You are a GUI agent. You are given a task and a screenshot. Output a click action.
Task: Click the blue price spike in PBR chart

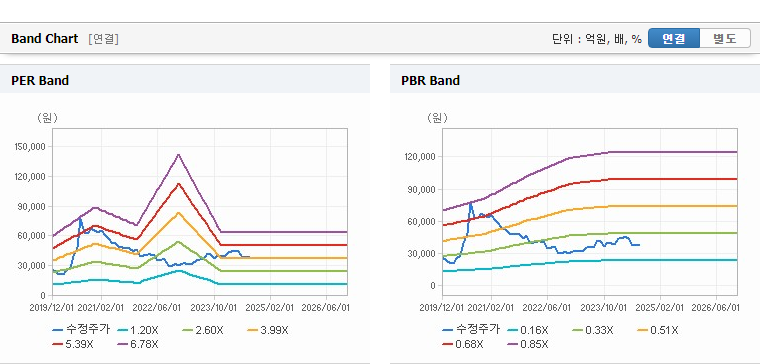(x=470, y=203)
